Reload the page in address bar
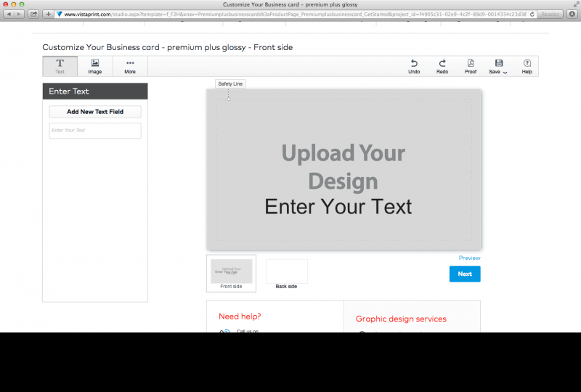Viewport: 581px width, 392px height. tap(532, 14)
